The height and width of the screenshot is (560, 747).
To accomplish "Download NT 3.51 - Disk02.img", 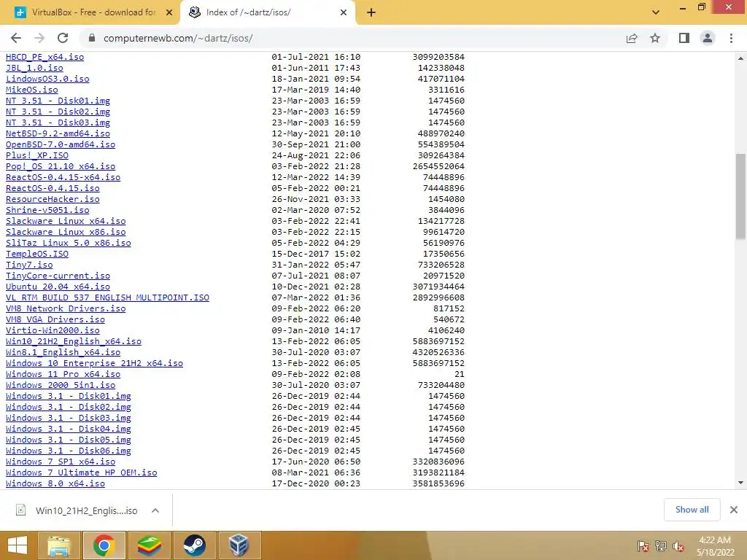I will click(x=58, y=112).
